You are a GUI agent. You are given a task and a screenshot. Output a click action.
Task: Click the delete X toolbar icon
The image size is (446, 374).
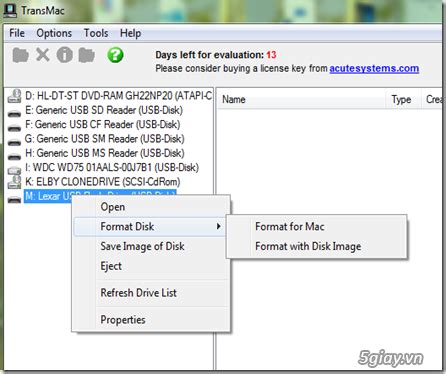[x=43, y=55]
